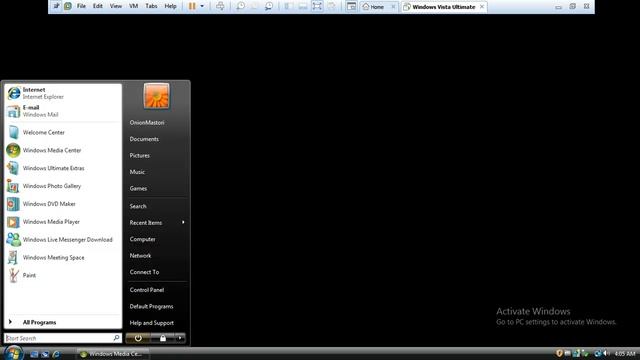Click Switch between windows quick launch icon
The height and width of the screenshot is (360, 640).
pyautogui.click(x=45, y=354)
